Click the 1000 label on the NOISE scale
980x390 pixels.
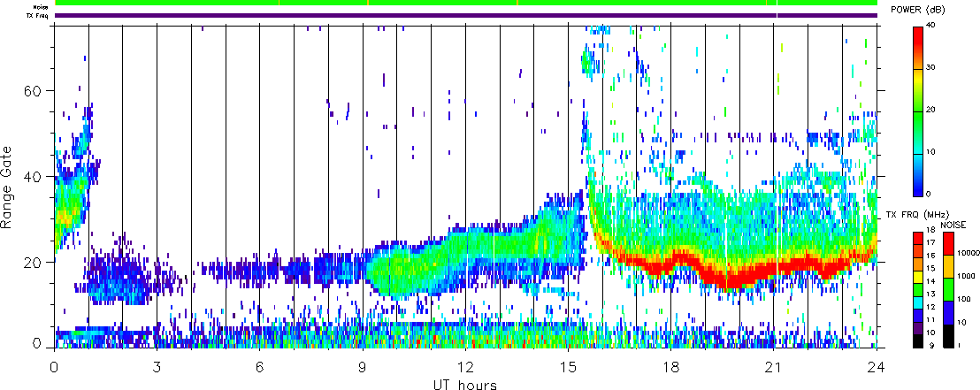(966, 276)
